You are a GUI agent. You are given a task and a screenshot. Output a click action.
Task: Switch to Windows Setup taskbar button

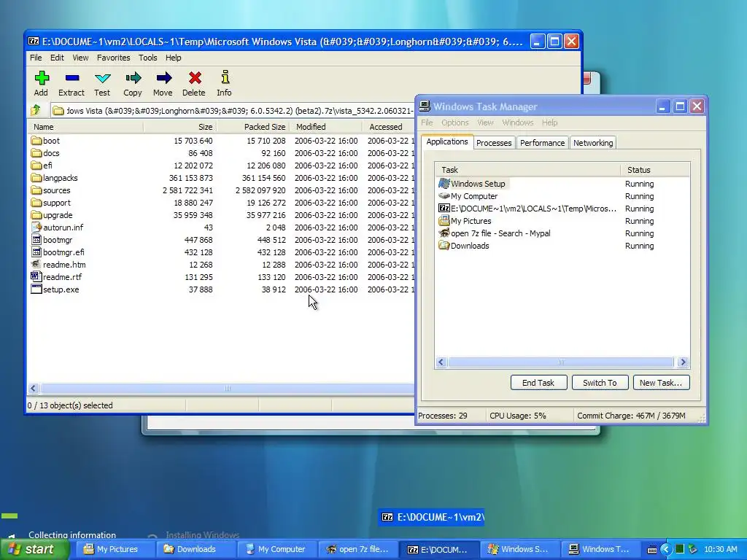pyautogui.click(x=519, y=550)
